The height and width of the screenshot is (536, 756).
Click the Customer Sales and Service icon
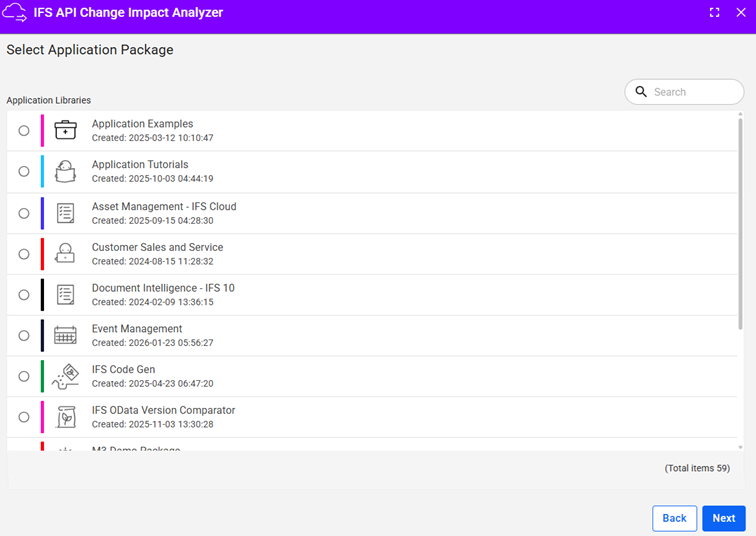coord(65,253)
